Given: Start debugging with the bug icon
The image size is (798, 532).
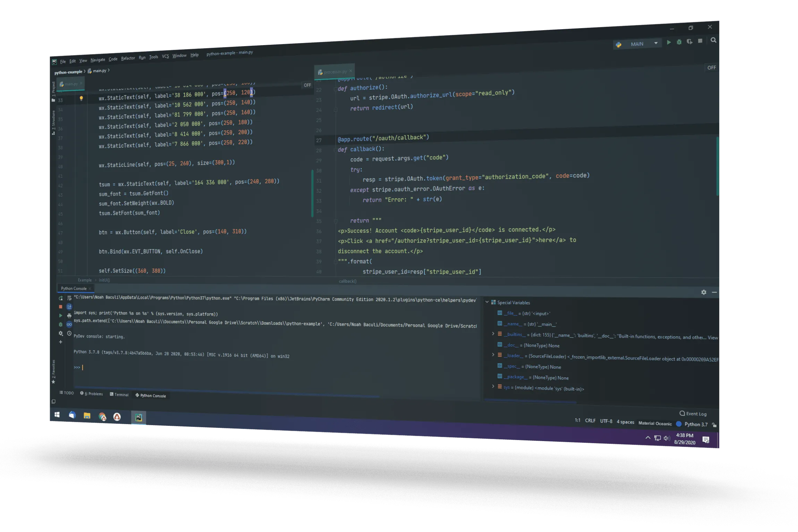Looking at the screenshot, I should point(679,42).
